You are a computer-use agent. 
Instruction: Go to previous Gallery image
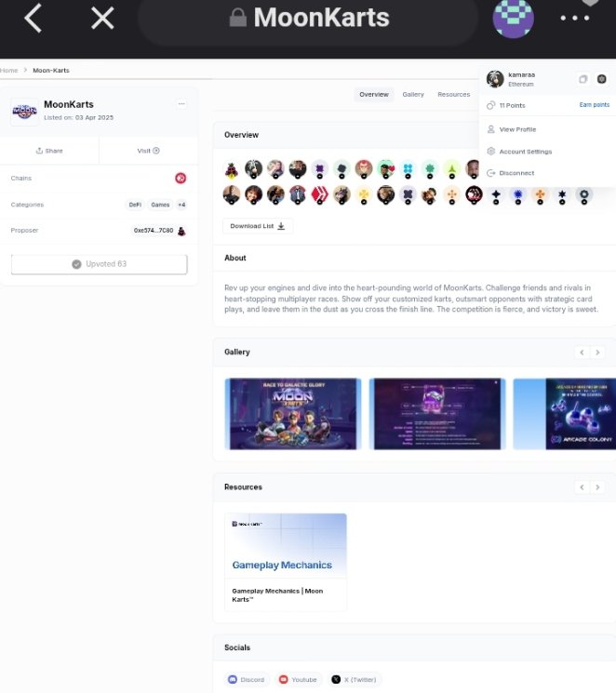pyautogui.click(x=582, y=353)
